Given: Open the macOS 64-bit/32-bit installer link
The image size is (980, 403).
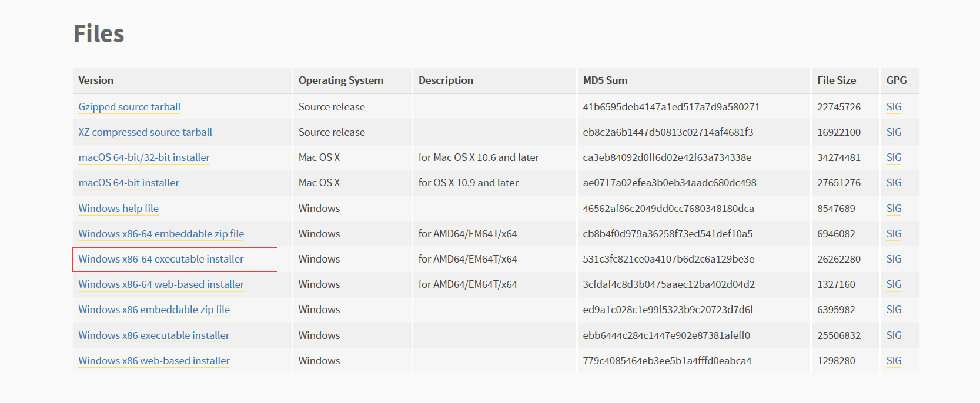Looking at the screenshot, I should pos(144,157).
